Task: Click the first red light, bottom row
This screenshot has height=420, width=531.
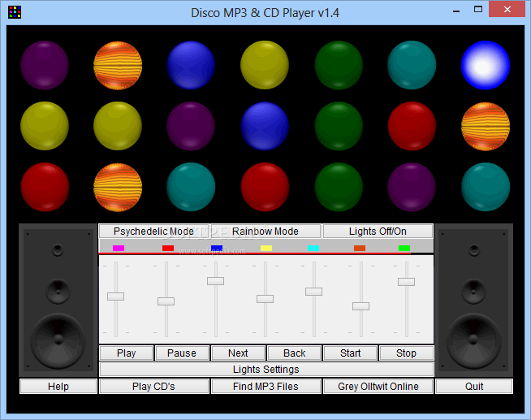Action: (45, 187)
